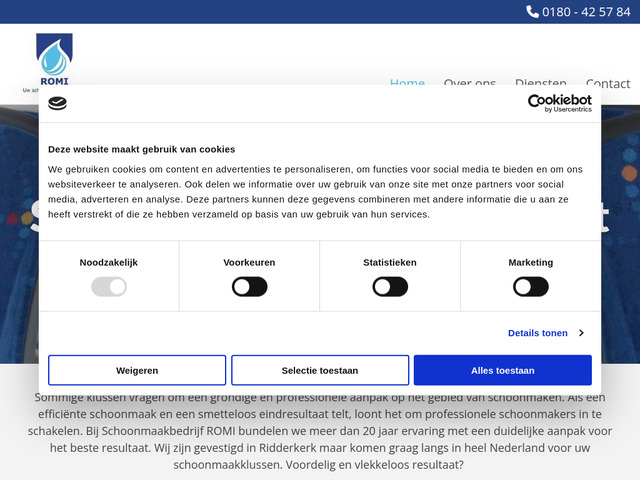Accept all cookies with Alles toestaan
Screen dimensions: 640x480
tap(502, 370)
